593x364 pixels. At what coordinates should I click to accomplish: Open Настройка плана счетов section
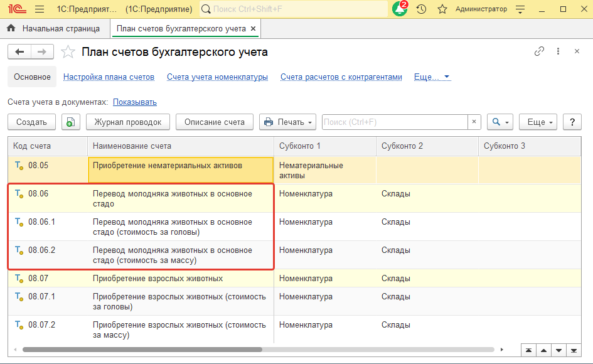pyautogui.click(x=109, y=77)
